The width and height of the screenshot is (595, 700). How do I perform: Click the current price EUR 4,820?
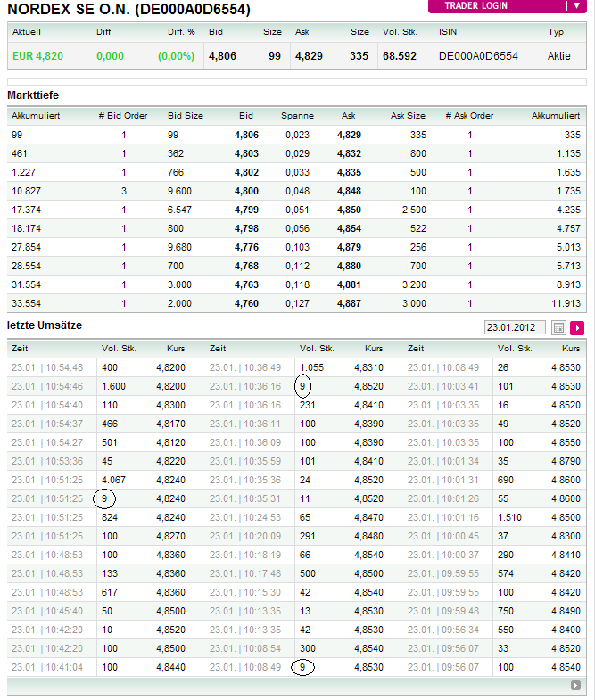(38, 56)
